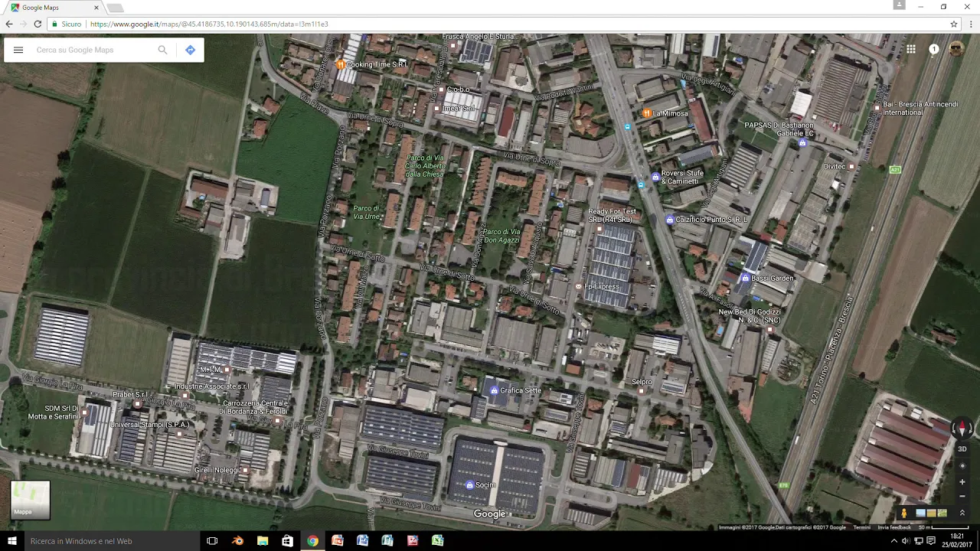980x551 pixels.
Task: Click 'New Bed Di Godizzi' label
Action: (x=750, y=316)
